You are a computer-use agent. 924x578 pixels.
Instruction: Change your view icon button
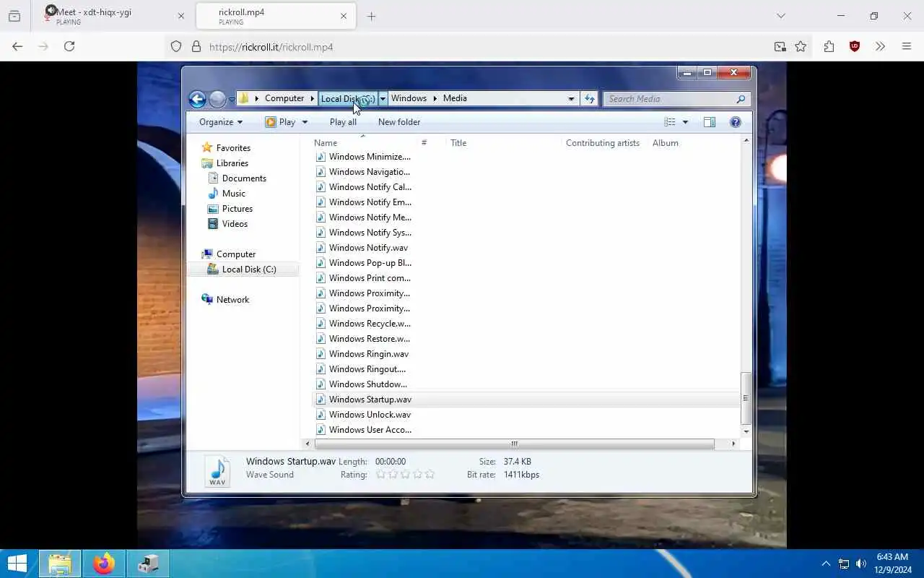(670, 122)
